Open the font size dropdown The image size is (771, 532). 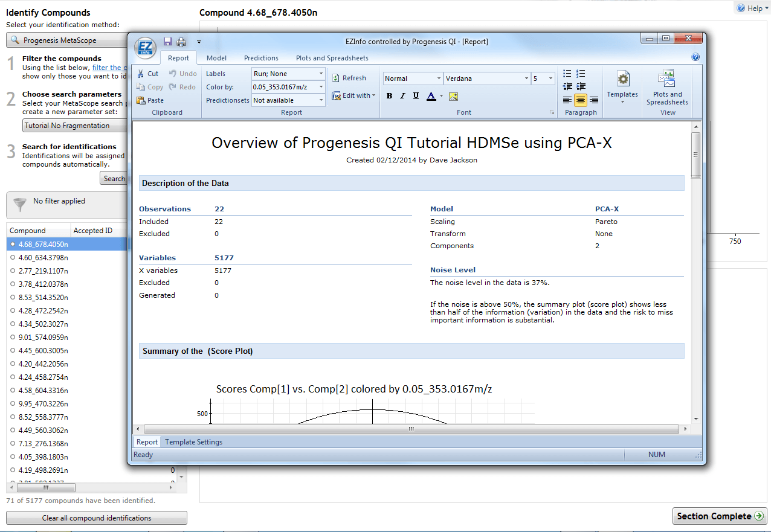[543, 79]
